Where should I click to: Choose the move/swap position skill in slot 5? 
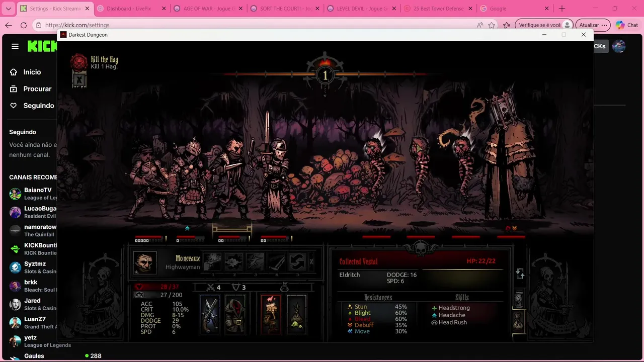(297, 262)
